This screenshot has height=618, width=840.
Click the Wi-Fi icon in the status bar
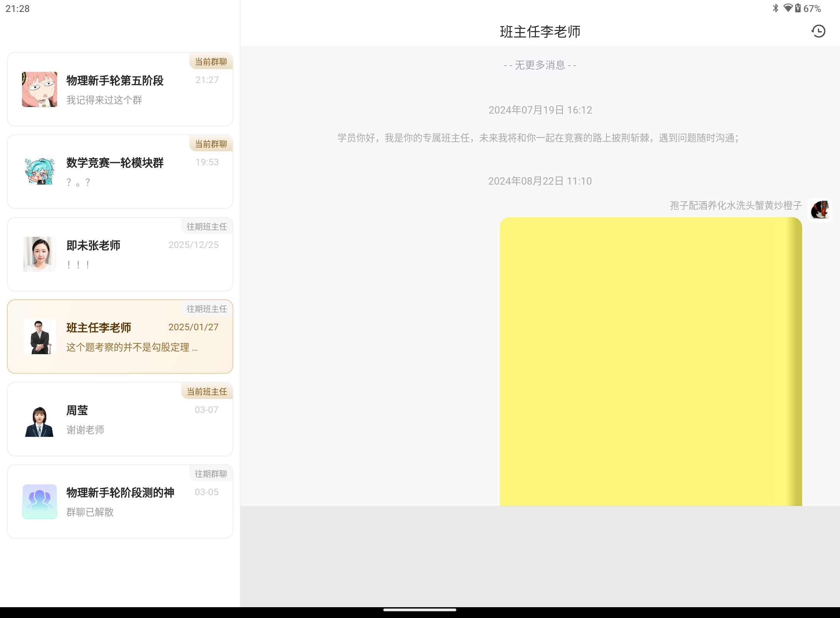[789, 8]
